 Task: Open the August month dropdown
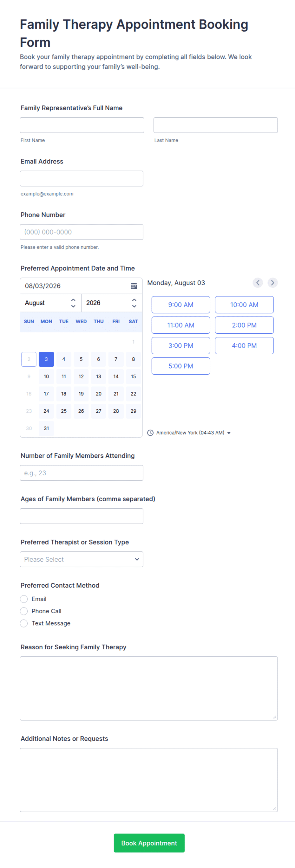50,303
